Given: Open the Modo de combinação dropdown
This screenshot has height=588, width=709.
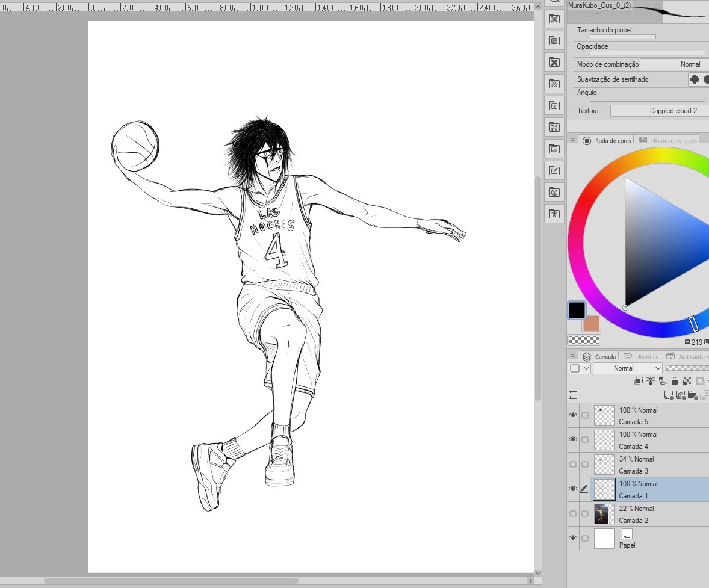Looking at the screenshot, I should coord(675,64).
